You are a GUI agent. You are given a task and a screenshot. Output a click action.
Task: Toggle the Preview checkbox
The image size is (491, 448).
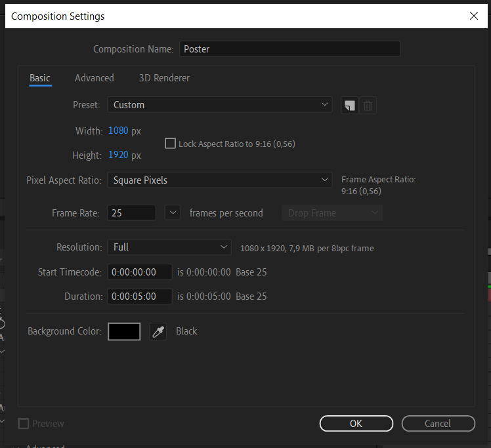[x=24, y=424]
